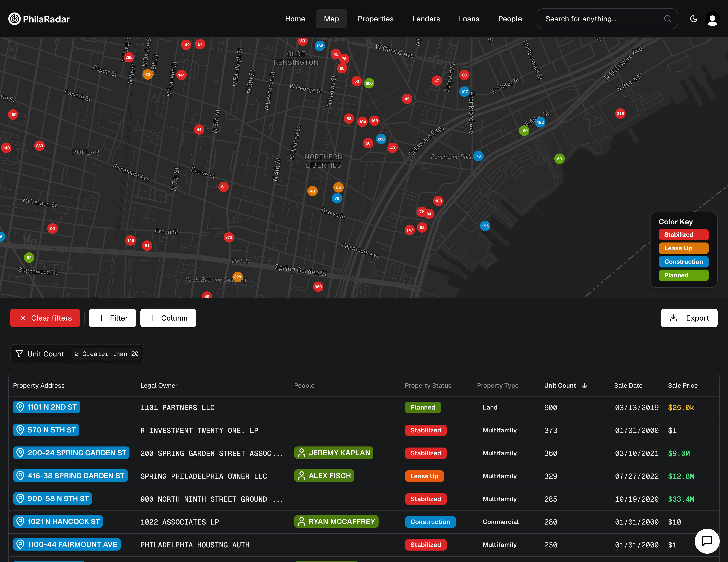The image size is (728, 562).
Task: Switch to the Properties tab
Action: click(375, 19)
